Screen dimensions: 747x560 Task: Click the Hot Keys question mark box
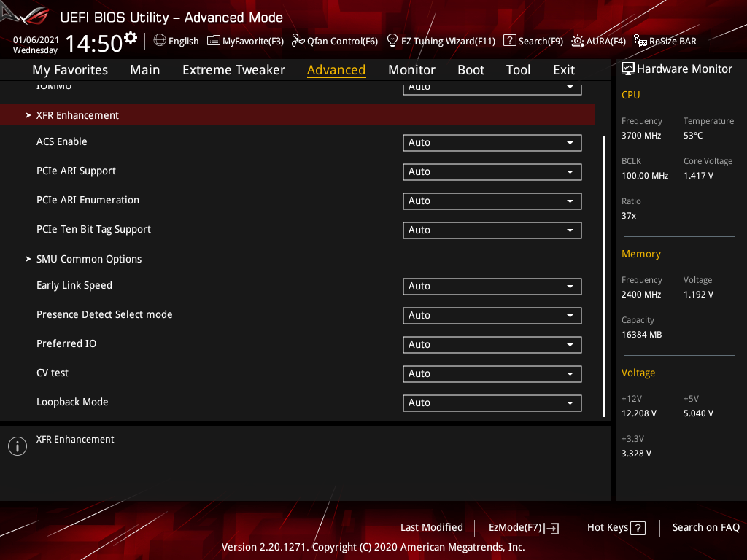[638, 528]
